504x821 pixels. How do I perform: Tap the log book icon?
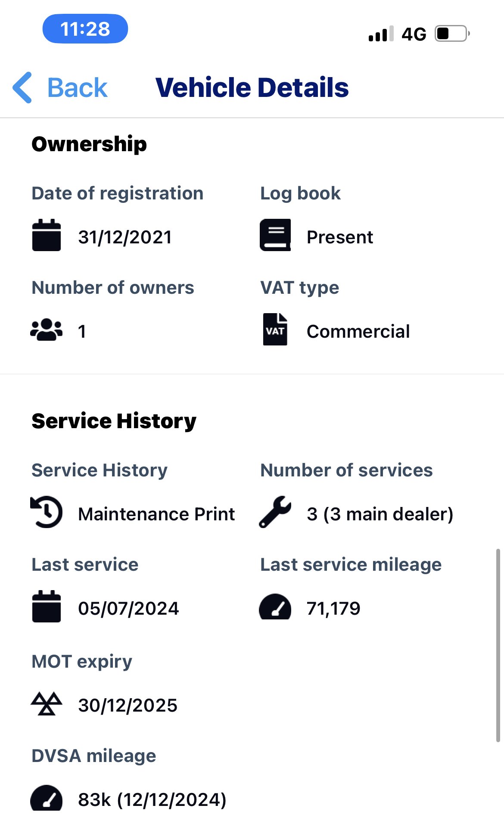(x=275, y=235)
